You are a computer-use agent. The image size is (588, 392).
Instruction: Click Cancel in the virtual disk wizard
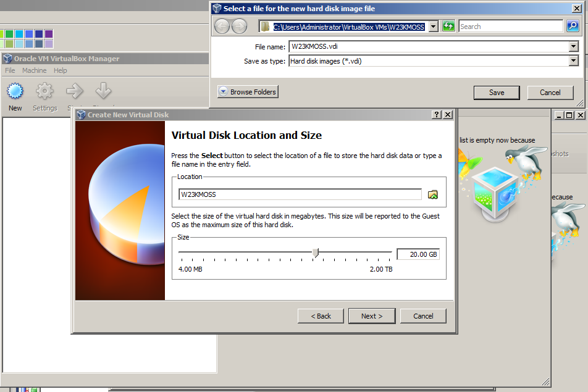pyautogui.click(x=423, y=316)
